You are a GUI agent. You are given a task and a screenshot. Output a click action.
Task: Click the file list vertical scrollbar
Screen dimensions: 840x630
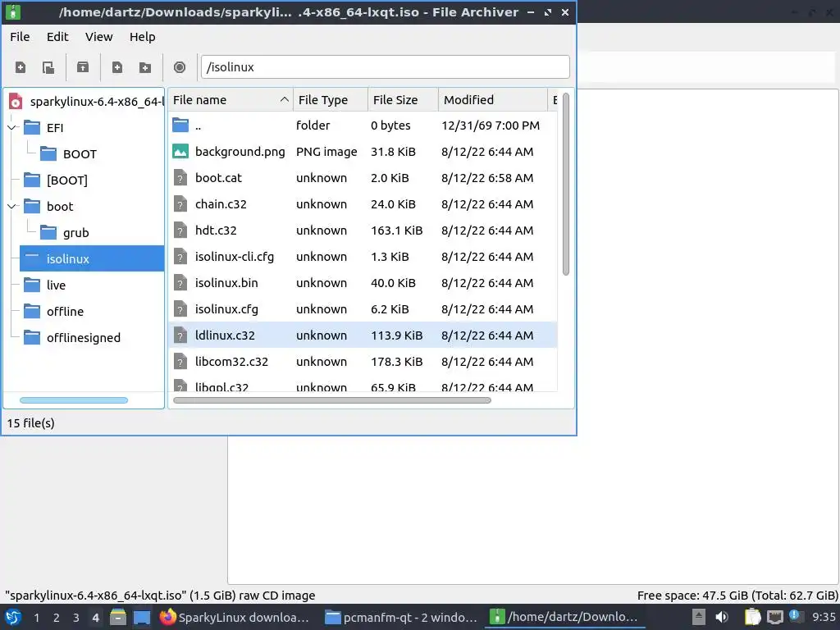tap(566, 184)
